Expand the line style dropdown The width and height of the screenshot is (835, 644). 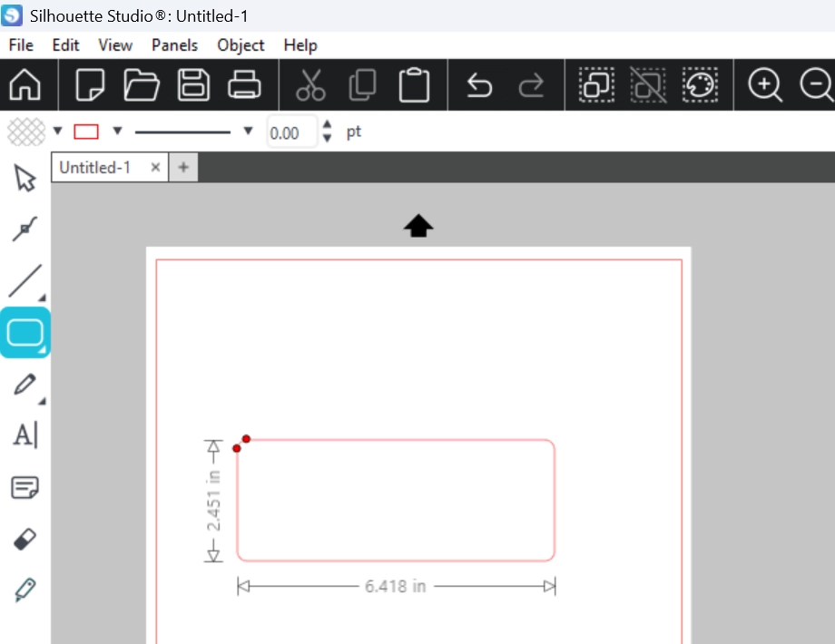tap(248, 132)
